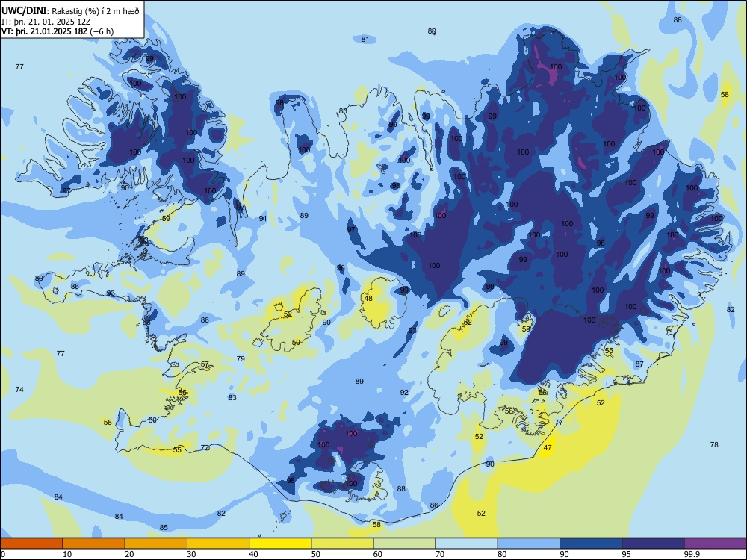Click the '79' humidity value on the map
The image size is (747, 560).
[241, 358]
